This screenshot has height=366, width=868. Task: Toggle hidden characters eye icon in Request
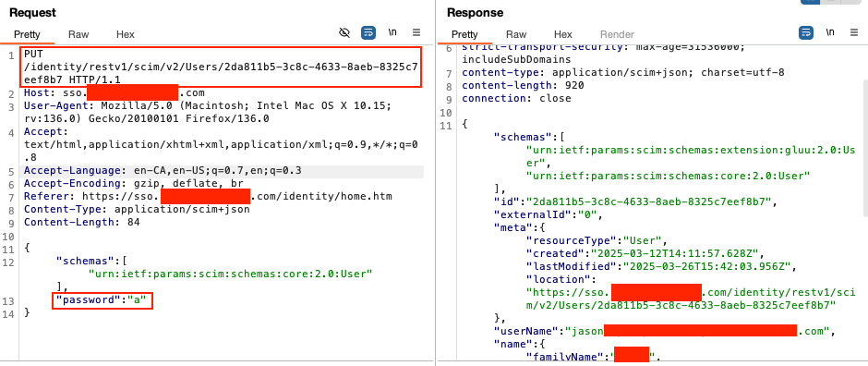(x=344, y=33)
